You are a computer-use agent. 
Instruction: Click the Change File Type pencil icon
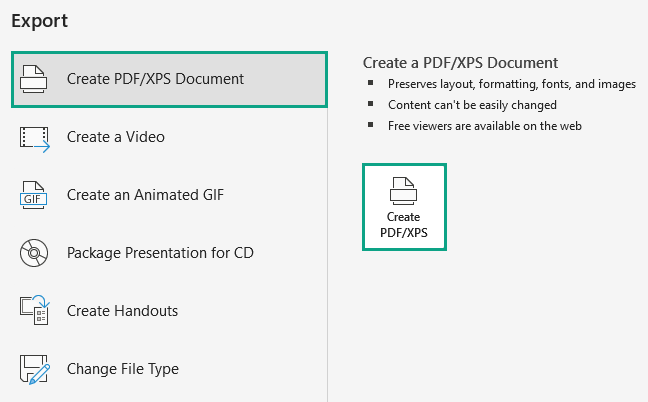[x=35, y=369]
